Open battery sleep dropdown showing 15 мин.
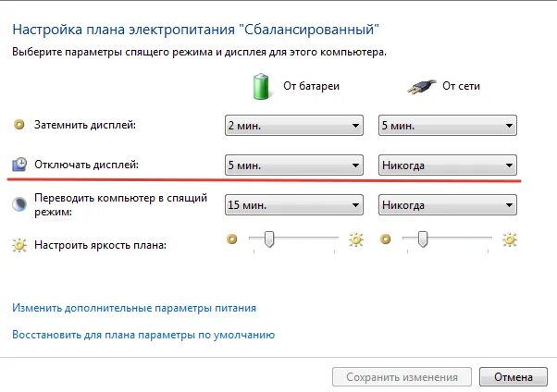 pyautogui.click(x=293, y=203)
